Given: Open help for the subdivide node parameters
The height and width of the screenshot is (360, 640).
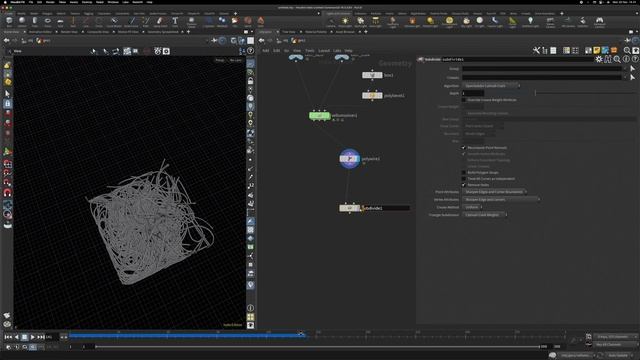Looking at the screenshot, I should [x=635, y=59].
